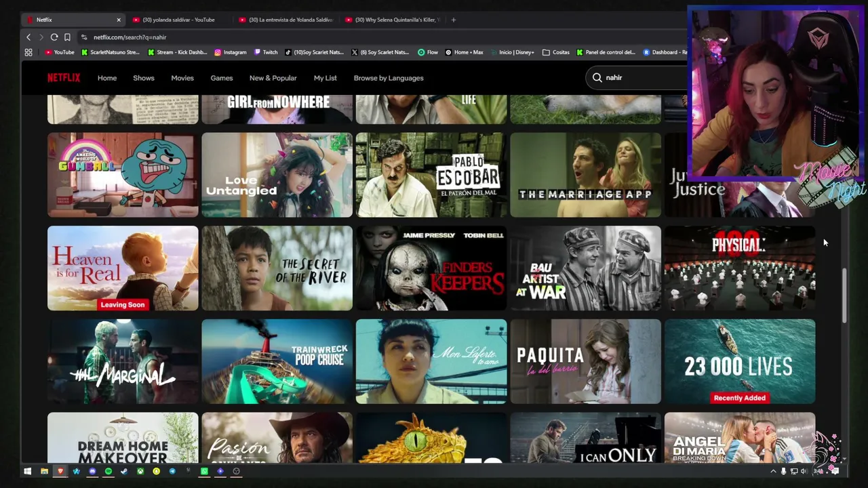Open the El Marginal title
Image resolution: width=868 pixels, height=488 pixels.
123,362
